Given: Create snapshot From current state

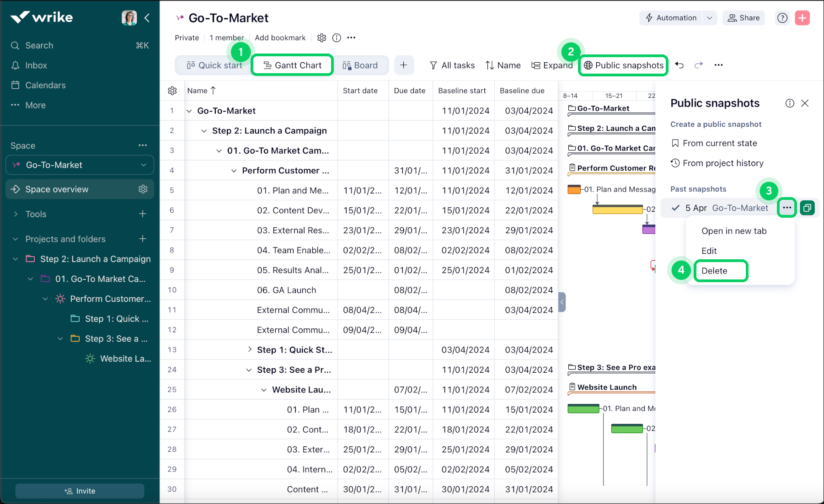Looking at the screenshot, I should click(719, 143).
